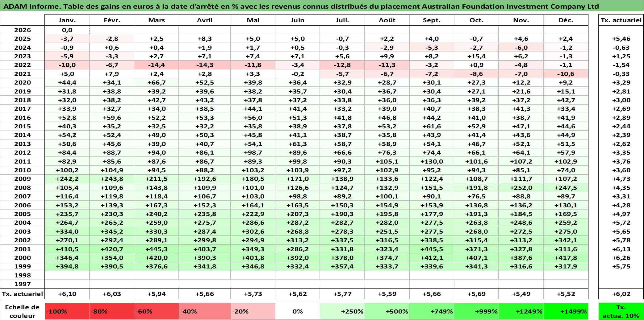The image size is (644, 320).
Task: Select the +252,0 value in November 2008
Action: 521,188
